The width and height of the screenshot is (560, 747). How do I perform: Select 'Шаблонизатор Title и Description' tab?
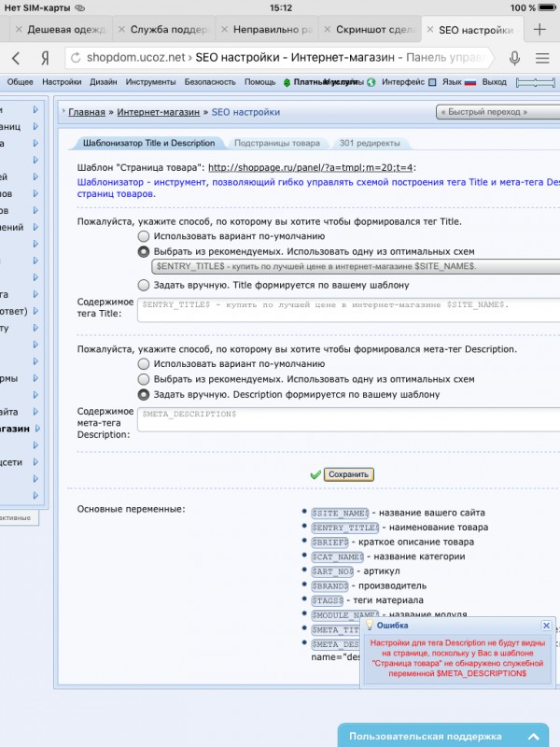[x=148, y=143]
